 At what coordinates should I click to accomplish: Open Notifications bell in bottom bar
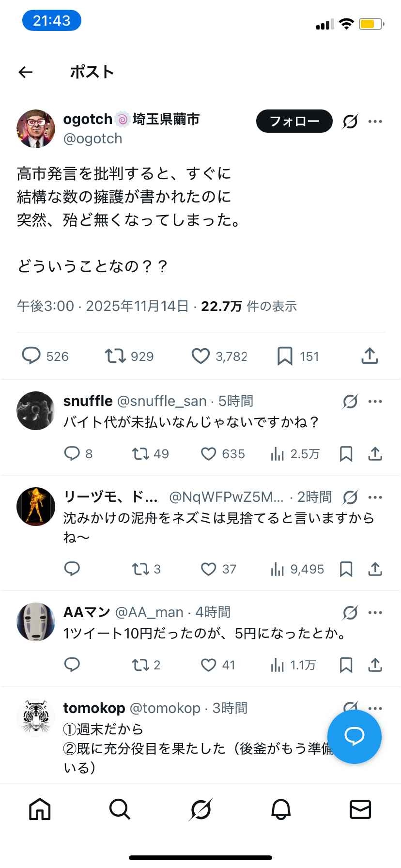point(280,809)
